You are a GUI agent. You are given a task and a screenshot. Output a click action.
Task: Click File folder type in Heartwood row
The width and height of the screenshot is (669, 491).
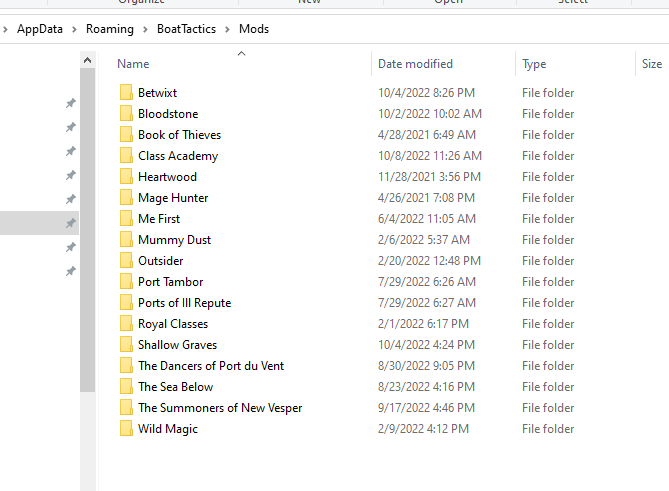548,177
